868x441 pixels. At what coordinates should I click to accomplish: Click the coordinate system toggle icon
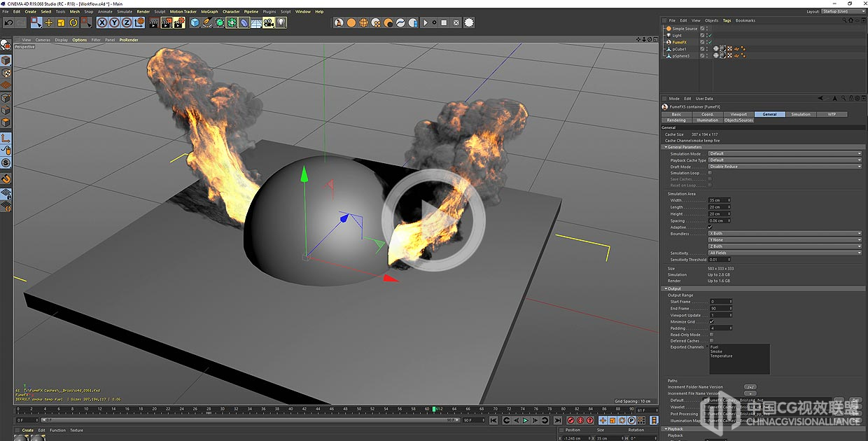[x=139, y=22]
